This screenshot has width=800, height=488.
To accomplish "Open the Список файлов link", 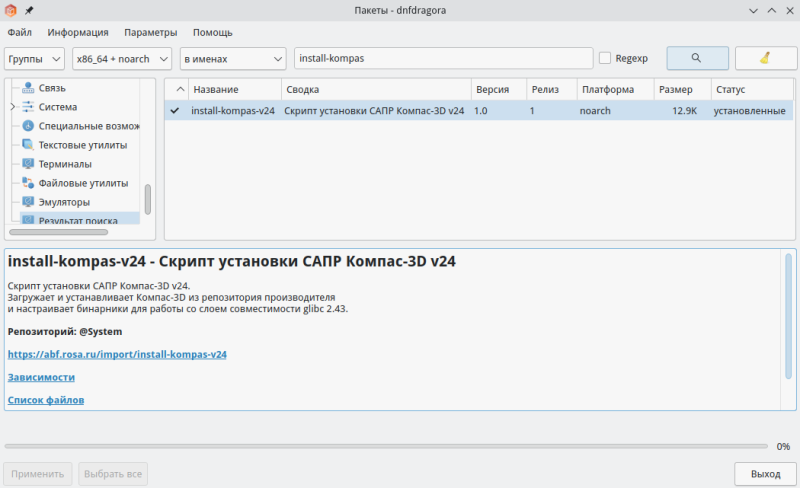I will tap(46, 400).
